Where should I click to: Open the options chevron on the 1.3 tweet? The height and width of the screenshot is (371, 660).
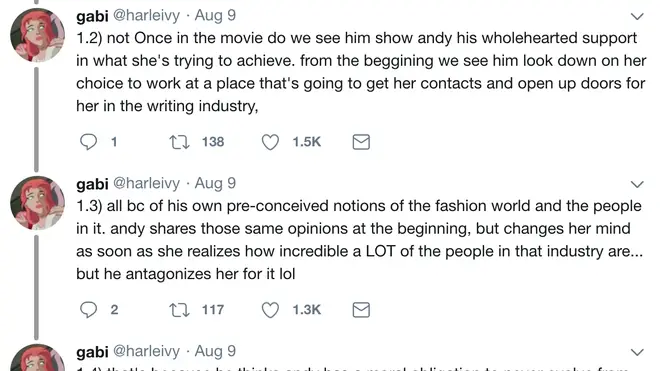coord(637,184)
